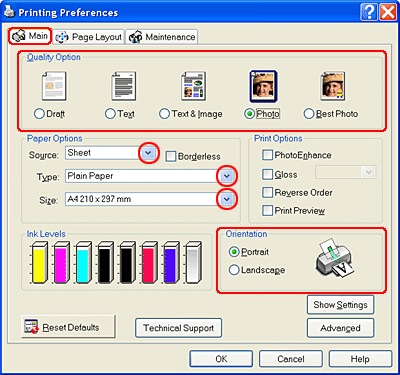Image resolution: width=400 pixels, height=375 pixels.
Task: Open the Advanced settings
Action: (340, 328)
